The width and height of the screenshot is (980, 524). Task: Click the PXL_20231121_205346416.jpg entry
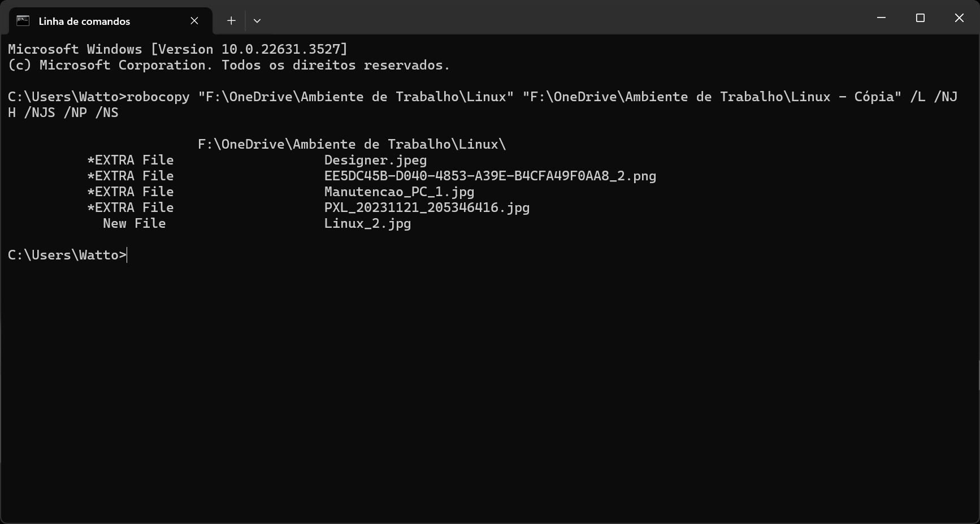click(427, 208)
